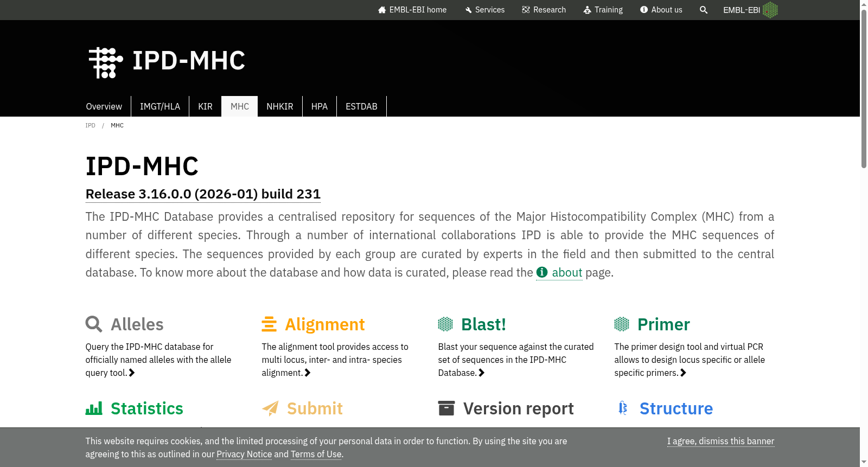Click the IPD-MHC site title in header
Screen dimensions: 868x467
(x=189, y=61)
